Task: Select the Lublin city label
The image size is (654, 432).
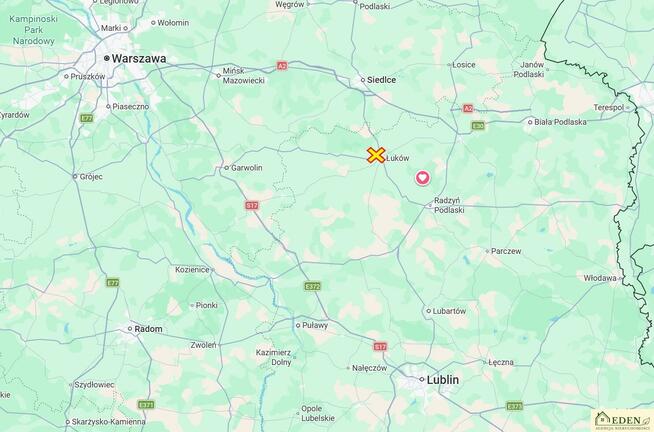Action: [x=443, y=380]
